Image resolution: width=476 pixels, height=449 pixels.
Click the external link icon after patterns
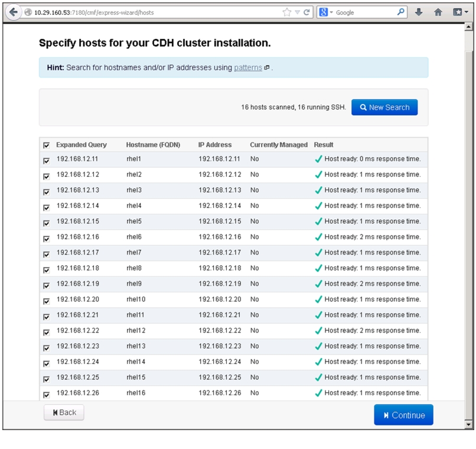coord(266,68)
